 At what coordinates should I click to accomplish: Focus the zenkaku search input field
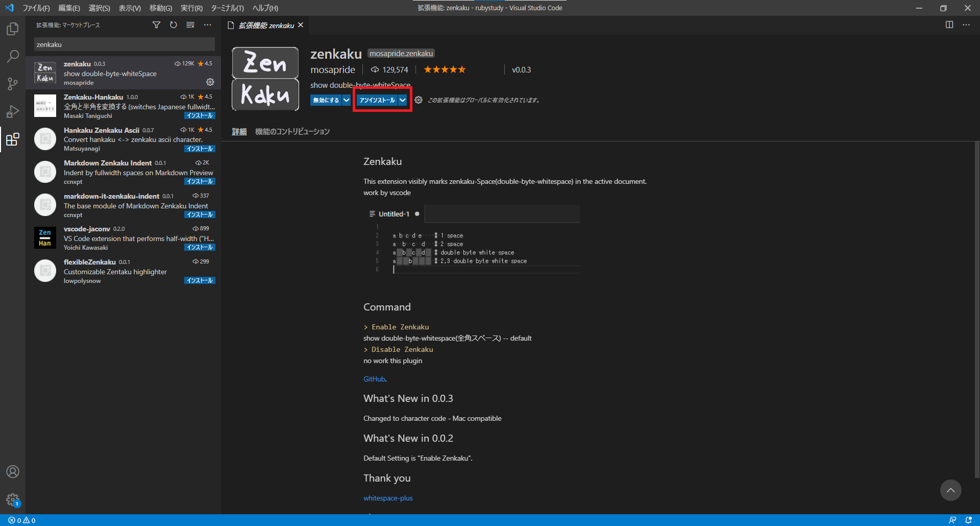125,44
